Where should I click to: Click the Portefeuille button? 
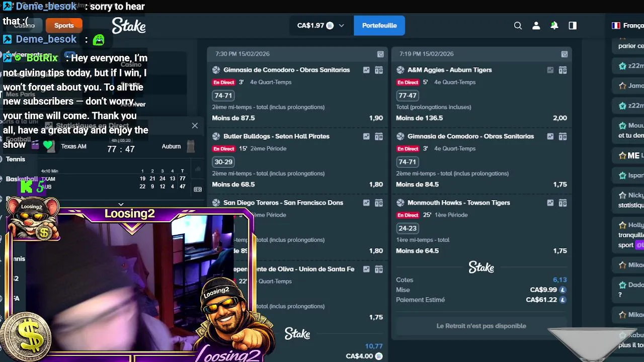click(379, 26)
